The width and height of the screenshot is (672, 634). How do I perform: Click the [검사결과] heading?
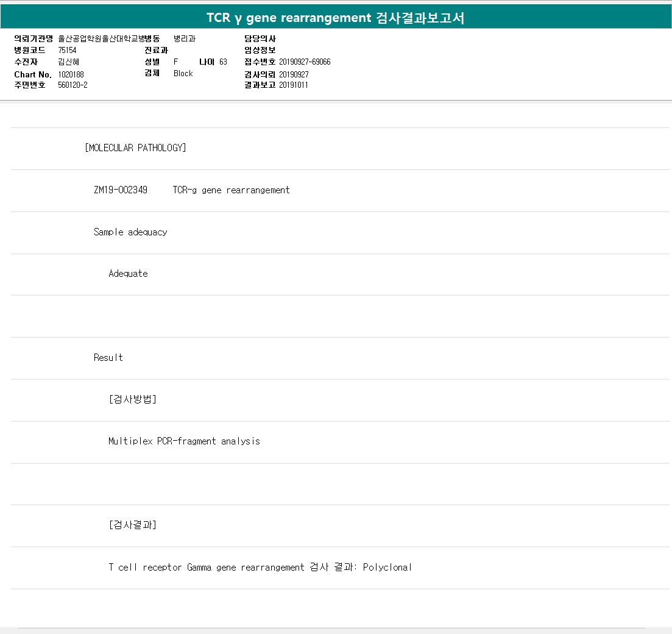click(x=133, y=525)
